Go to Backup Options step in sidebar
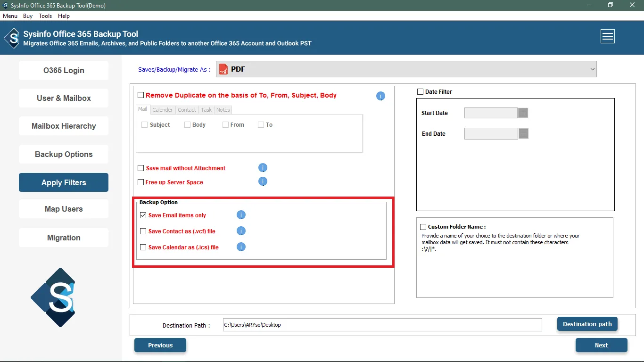 coord(64,154)
